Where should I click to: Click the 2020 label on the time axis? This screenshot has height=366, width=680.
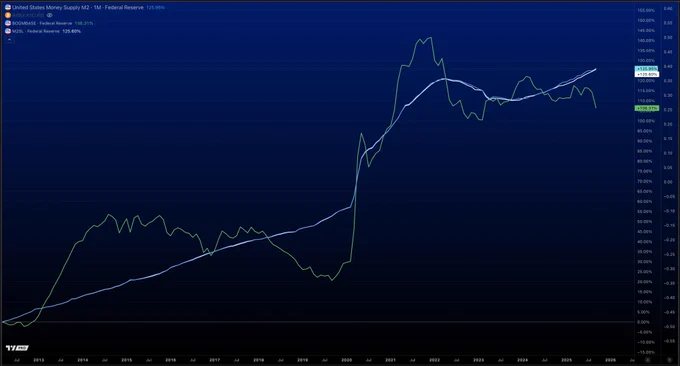tap(347, 360)
